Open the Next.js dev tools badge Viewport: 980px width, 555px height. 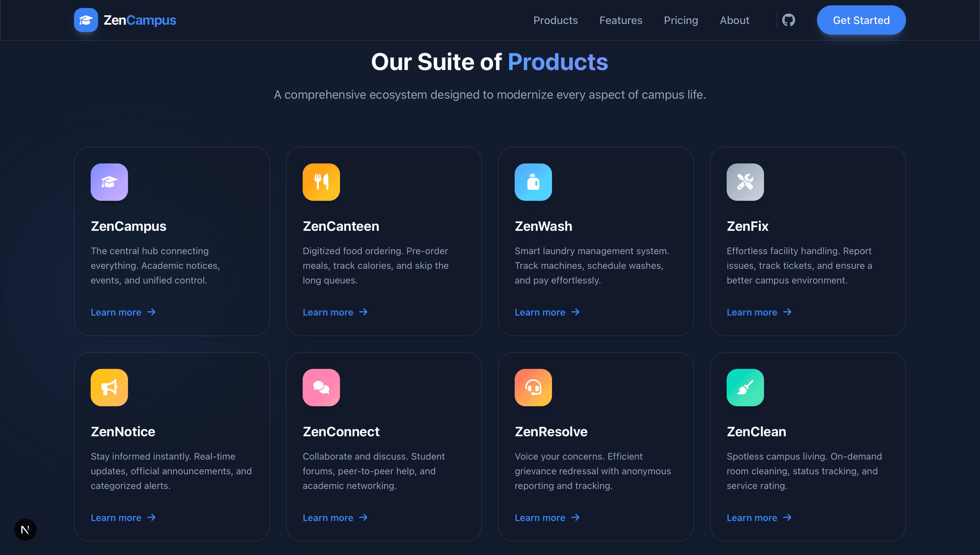point(25,529)
